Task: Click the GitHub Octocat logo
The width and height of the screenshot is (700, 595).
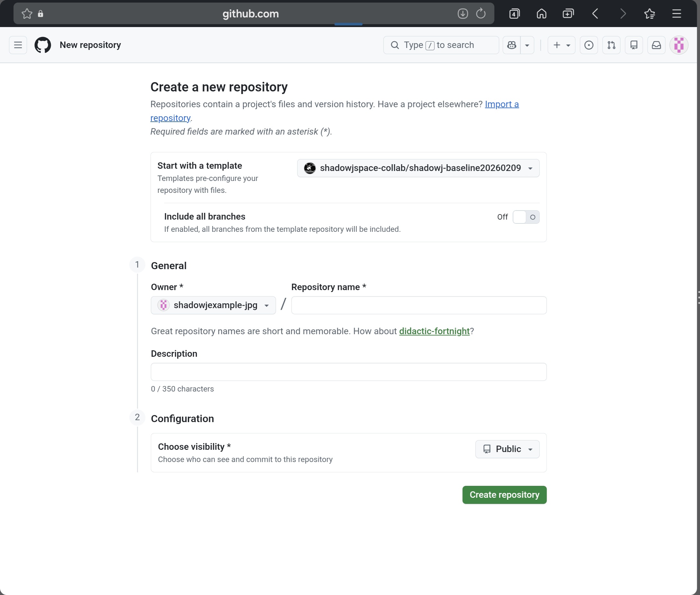Action: [x=43, y=45]
